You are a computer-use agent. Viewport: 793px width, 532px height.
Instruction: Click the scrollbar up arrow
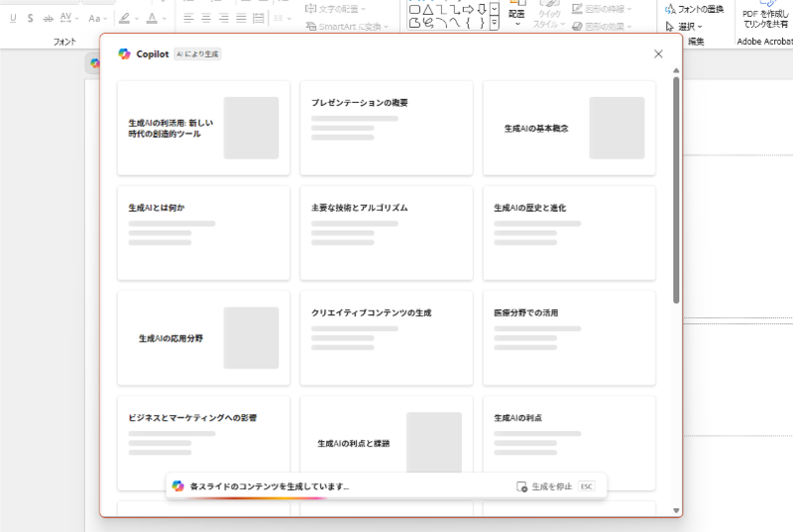pos(676,70)
